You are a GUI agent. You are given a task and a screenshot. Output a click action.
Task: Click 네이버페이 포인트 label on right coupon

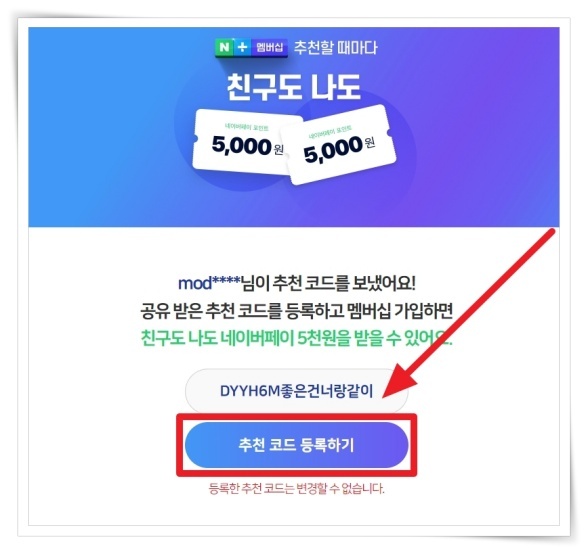coord(330,132)
